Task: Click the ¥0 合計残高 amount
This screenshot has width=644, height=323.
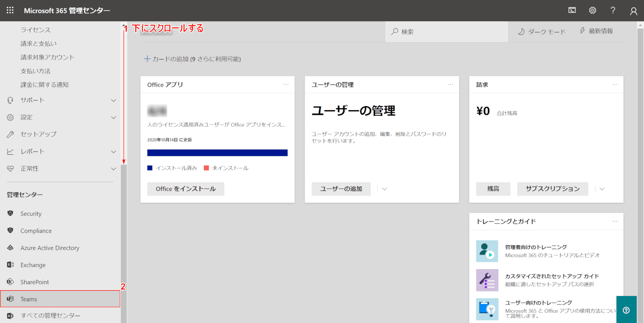Action: (497, 112)
